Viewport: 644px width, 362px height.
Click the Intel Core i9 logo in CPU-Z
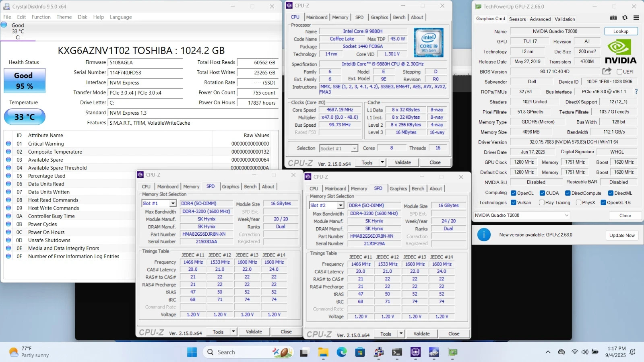[429, 43]
